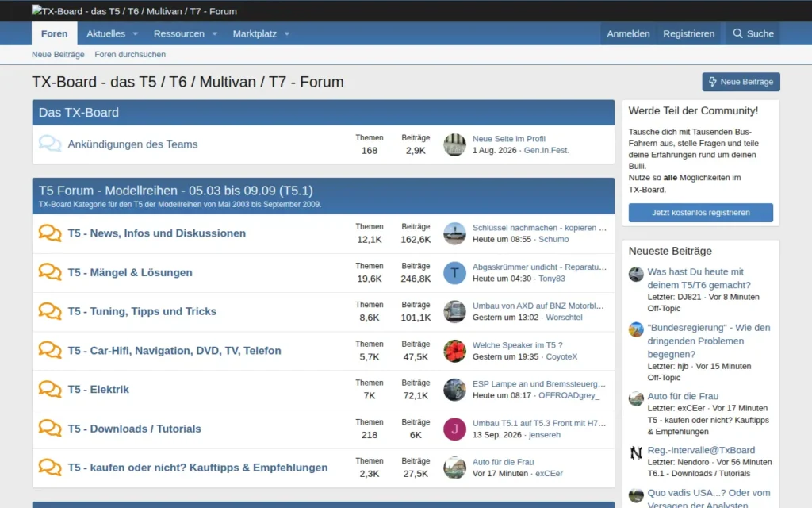The image size is (812, 508).
Task: Click the chat bubble icon for Ankündigungen des Teams
Action: [x=50, y=144]
